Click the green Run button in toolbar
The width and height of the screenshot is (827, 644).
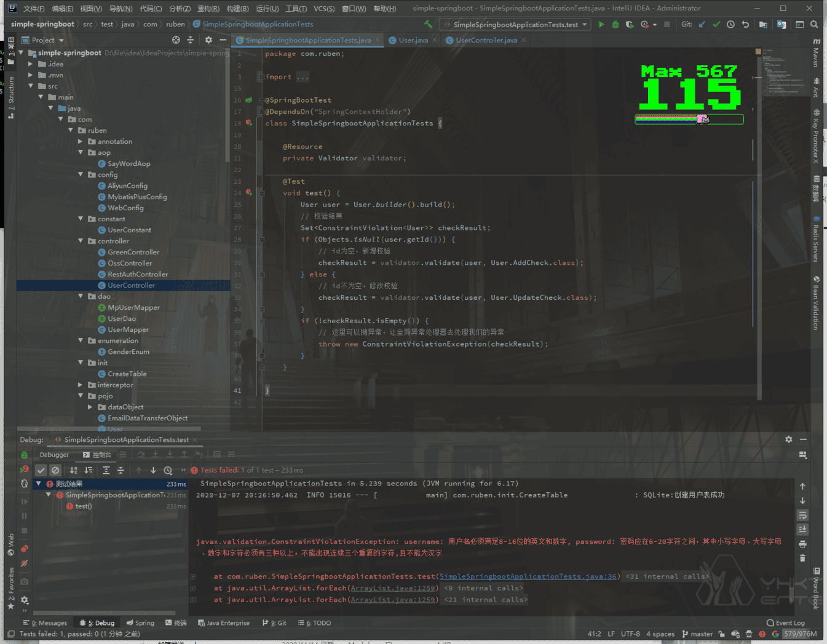pos(601,25)
